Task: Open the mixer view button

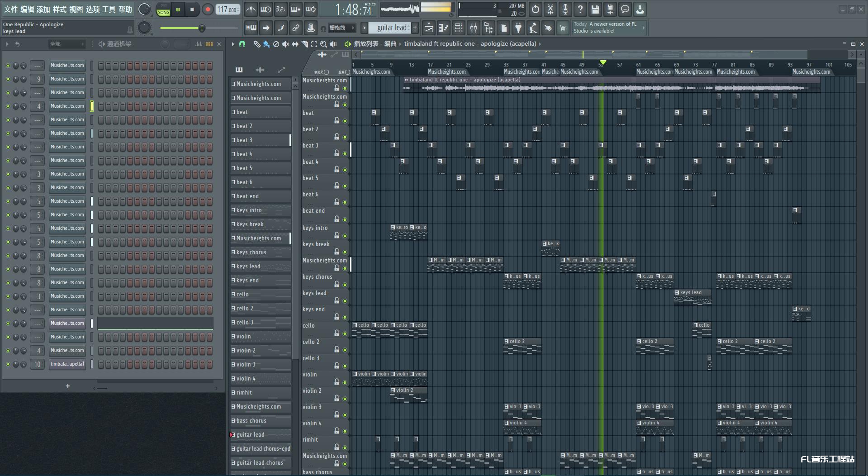Action: pos(474,28)
